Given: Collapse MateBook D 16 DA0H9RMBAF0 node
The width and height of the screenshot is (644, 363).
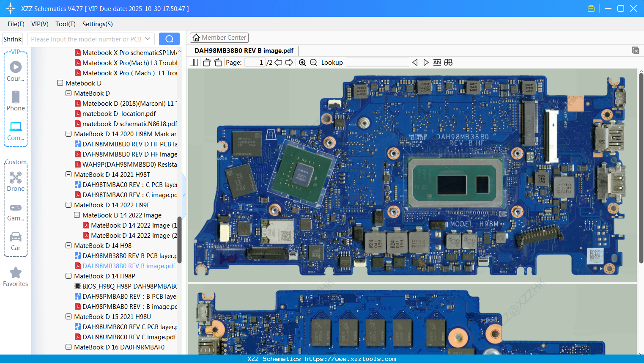Looking at the screenshot, I should (x=69, y=347).
